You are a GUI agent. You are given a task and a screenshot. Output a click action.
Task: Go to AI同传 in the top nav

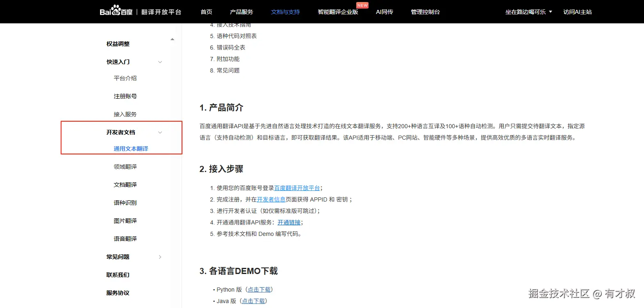tap(385, 12)
